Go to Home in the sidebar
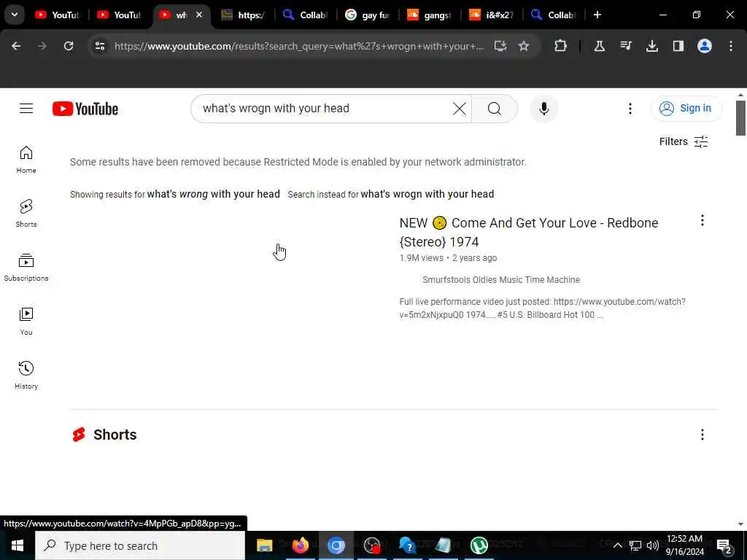 click(x=26, y=160)
